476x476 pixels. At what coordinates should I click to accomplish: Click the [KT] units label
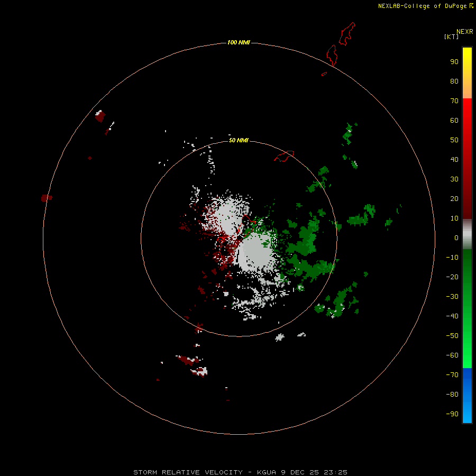(x=451, y=36)
